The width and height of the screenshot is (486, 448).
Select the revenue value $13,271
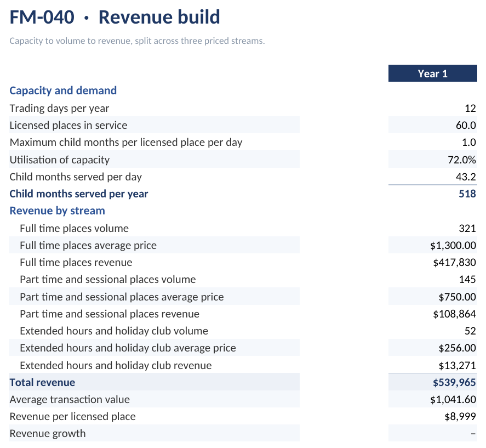click(457, 365)
